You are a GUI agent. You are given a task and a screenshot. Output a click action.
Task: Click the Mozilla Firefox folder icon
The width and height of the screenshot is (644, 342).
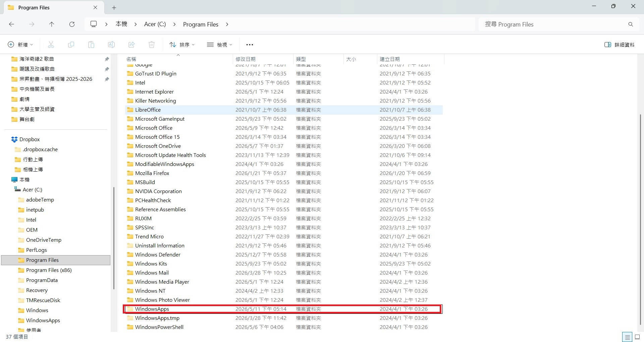(x=130, y=173)
